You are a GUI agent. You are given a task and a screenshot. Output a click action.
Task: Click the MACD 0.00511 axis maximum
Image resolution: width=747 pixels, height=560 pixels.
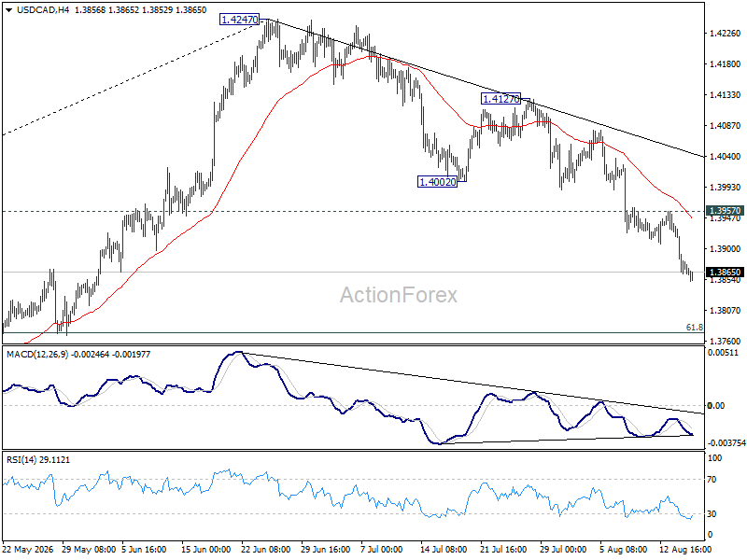(x=723, y=353)
